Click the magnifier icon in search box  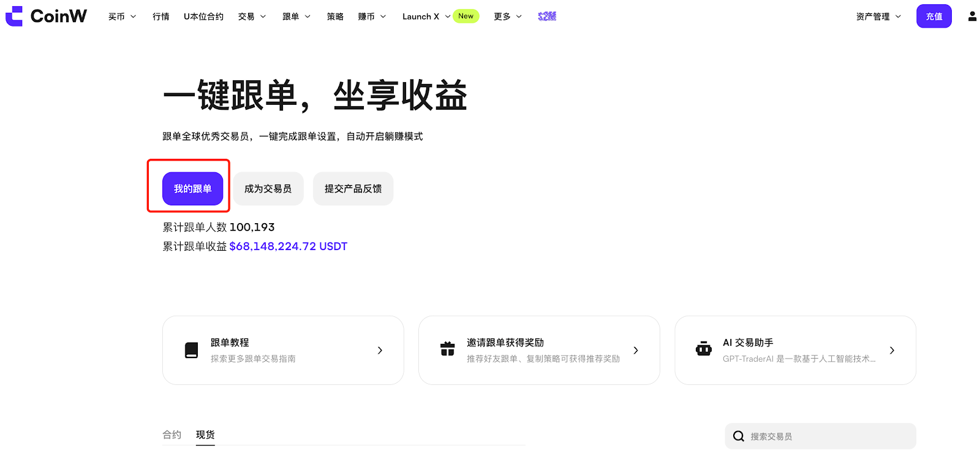pyautogui.click(x=739, y=436)
